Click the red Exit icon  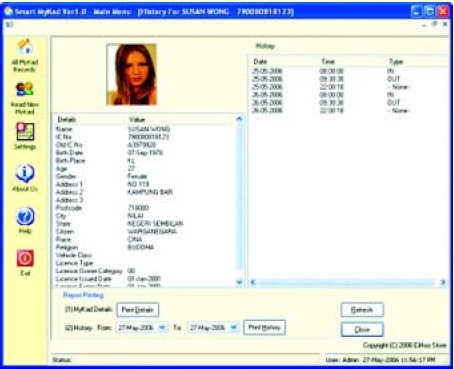[x=25, y=258]
